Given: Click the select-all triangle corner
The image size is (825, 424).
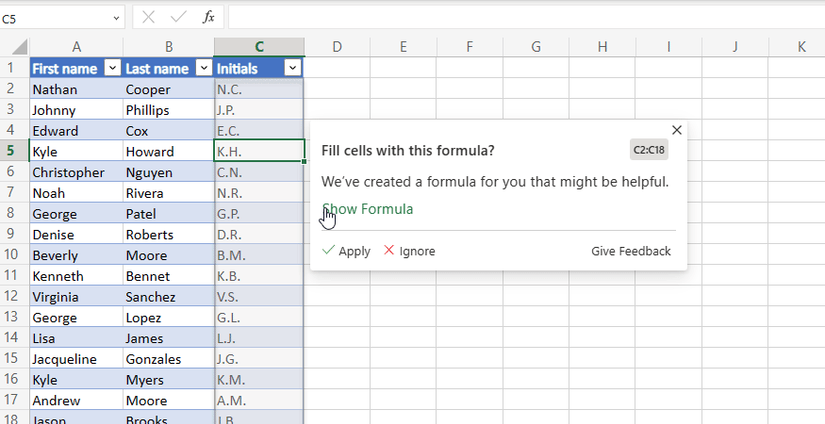Looking at the screenshot, I should pos(19,47).
